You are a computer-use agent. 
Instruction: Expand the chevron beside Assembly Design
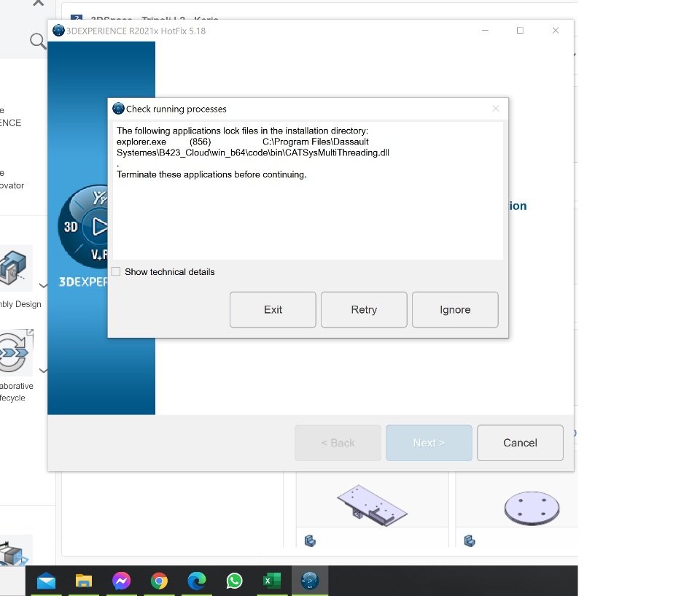coord(43,285)
